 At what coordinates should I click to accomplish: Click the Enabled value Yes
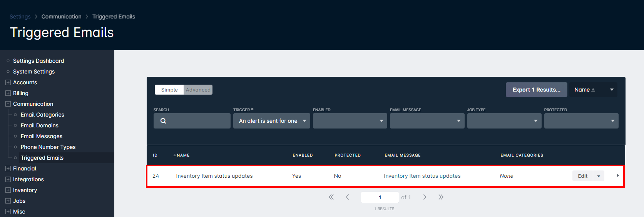coord(296,176)
